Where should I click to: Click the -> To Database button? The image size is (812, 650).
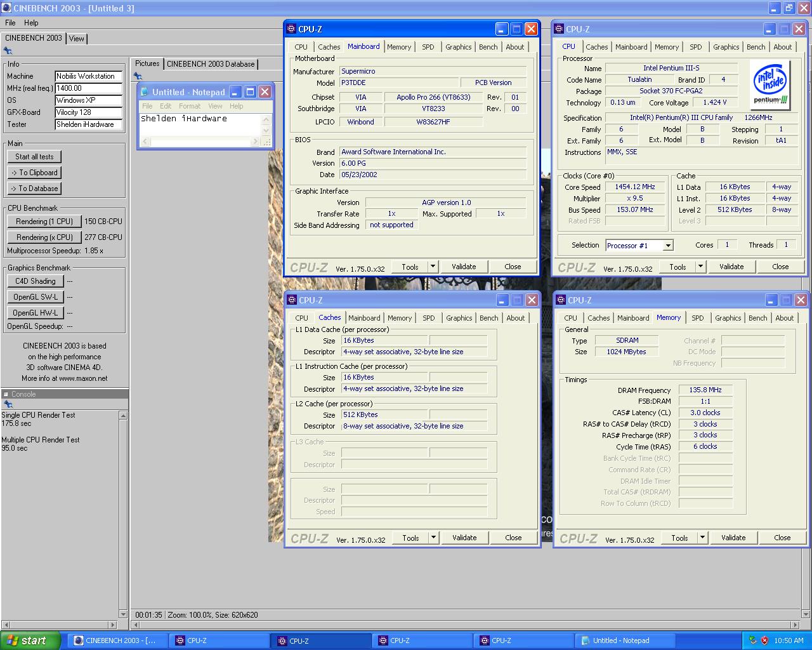coord(34,189)
